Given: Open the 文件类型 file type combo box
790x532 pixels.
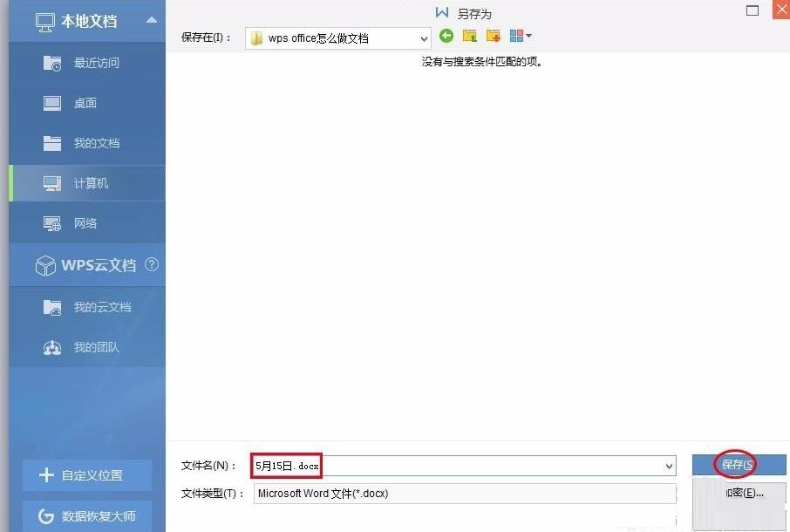Looking at the screenshot, I should point(465,494).
